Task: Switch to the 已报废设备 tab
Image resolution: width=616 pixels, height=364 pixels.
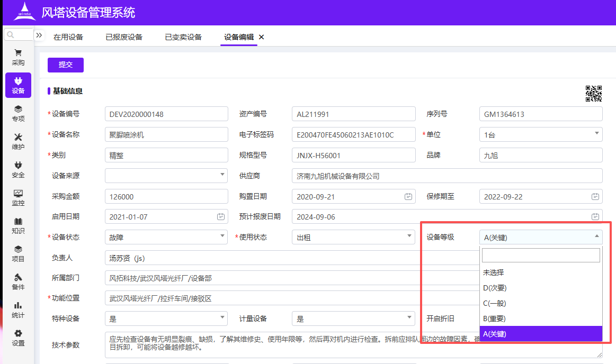Action: tap(124, 37)
